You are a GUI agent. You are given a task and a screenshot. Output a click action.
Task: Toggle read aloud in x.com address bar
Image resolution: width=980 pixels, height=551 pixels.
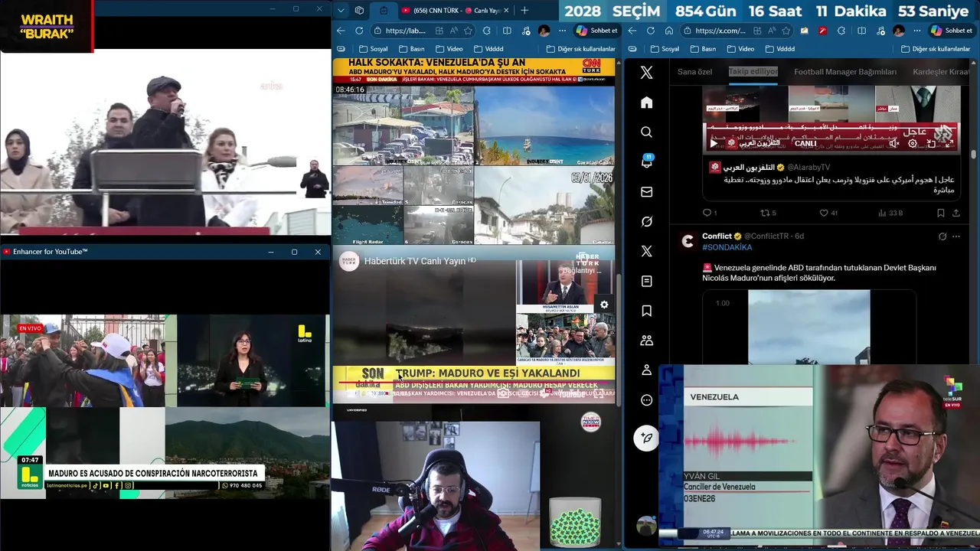[773, 31]
